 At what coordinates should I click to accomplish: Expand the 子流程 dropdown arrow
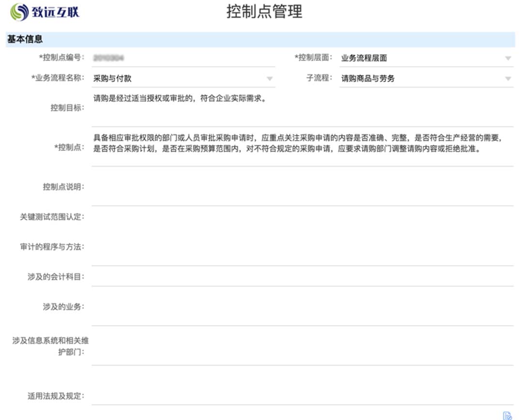(x=508, y=79)
